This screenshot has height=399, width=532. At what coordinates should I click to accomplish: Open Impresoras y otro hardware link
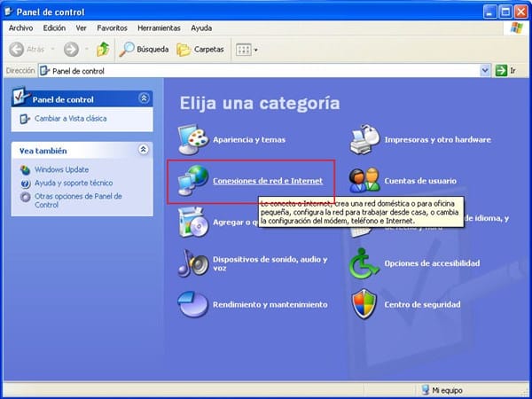coord(438,139)
